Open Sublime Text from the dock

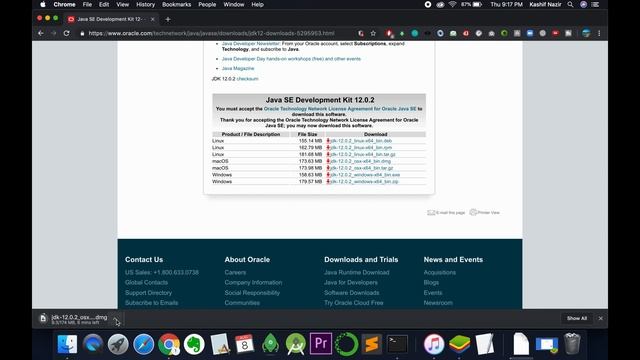pos(371,344)
